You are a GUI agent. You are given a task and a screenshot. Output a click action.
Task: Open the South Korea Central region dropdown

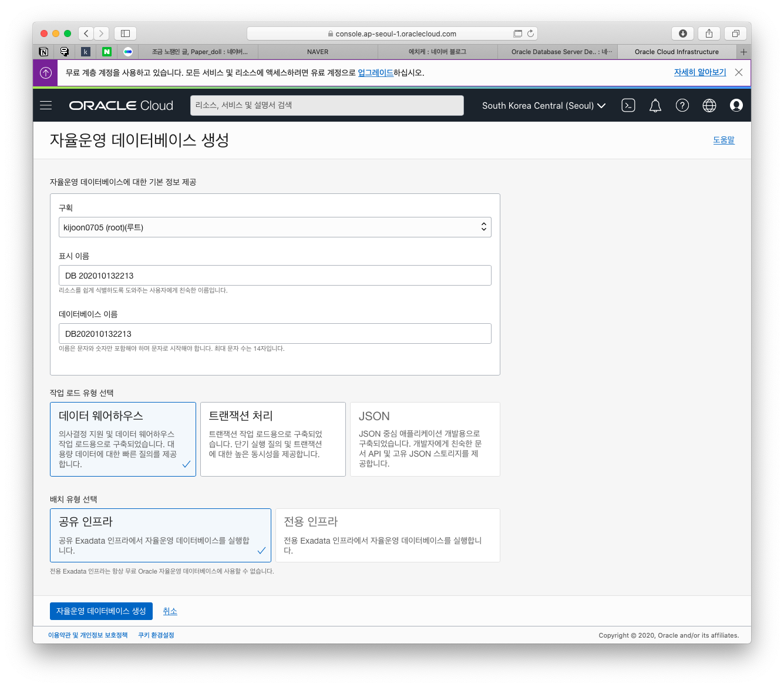pos(544,106)
